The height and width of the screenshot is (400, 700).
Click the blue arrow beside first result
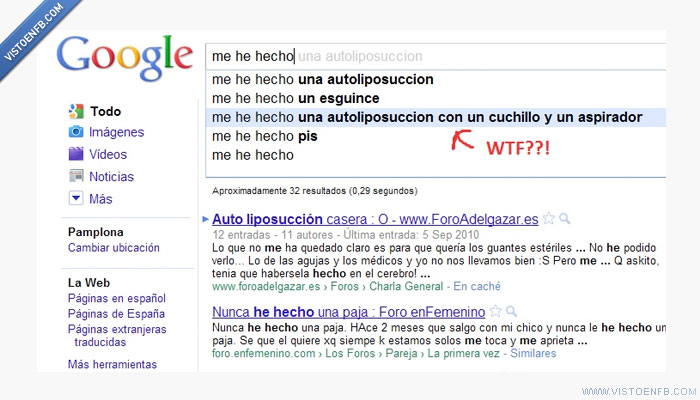[x=205, y=219]
